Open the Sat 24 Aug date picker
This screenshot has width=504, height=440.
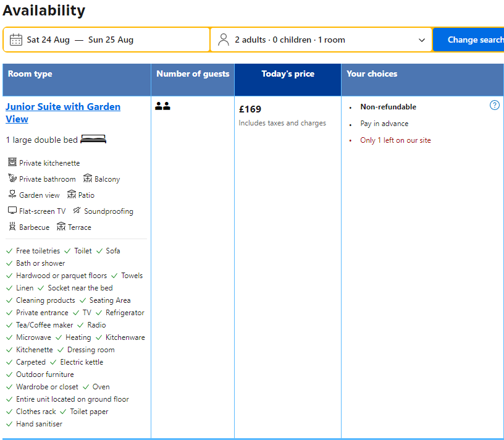(x=48, y=40)
